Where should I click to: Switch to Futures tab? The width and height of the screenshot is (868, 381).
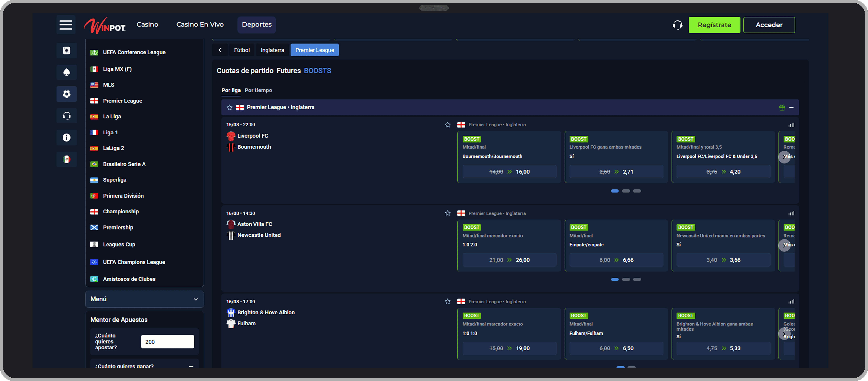coord(289,71)
